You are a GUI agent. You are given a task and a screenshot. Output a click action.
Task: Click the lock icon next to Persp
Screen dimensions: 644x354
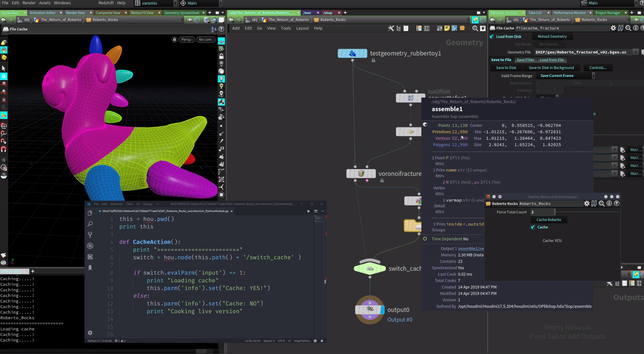(174, 39)
